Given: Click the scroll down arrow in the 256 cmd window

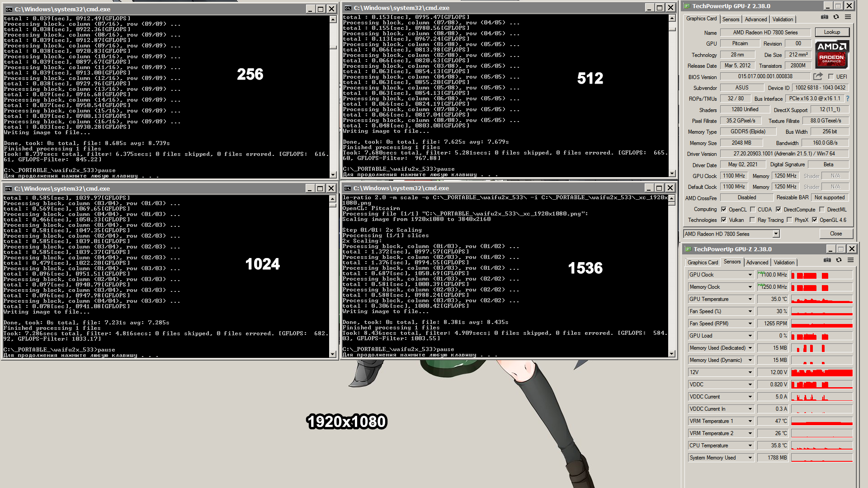Looking at the screenshot, I should tap(333, 174).
